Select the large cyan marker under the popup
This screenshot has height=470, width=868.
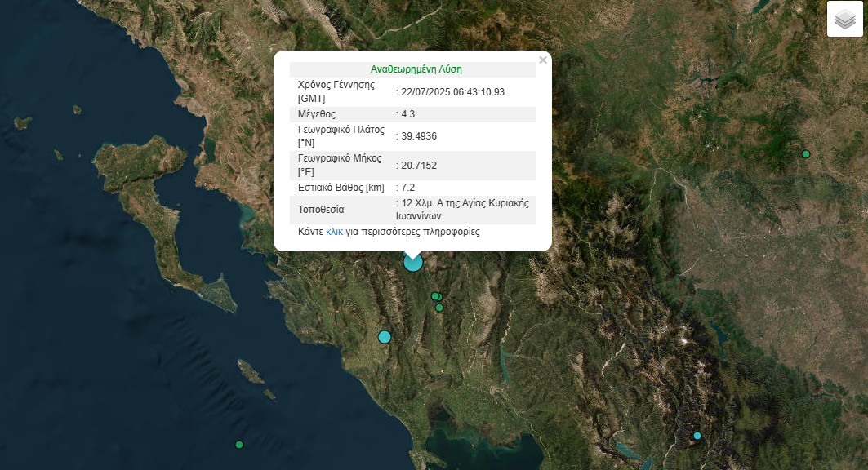pyautogui.click(x=413, y=262)
